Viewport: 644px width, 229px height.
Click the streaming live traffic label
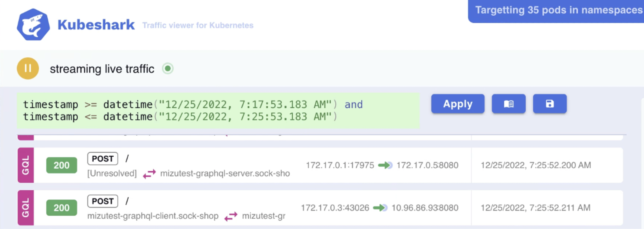pyautogui.click(x=102, y=69)
